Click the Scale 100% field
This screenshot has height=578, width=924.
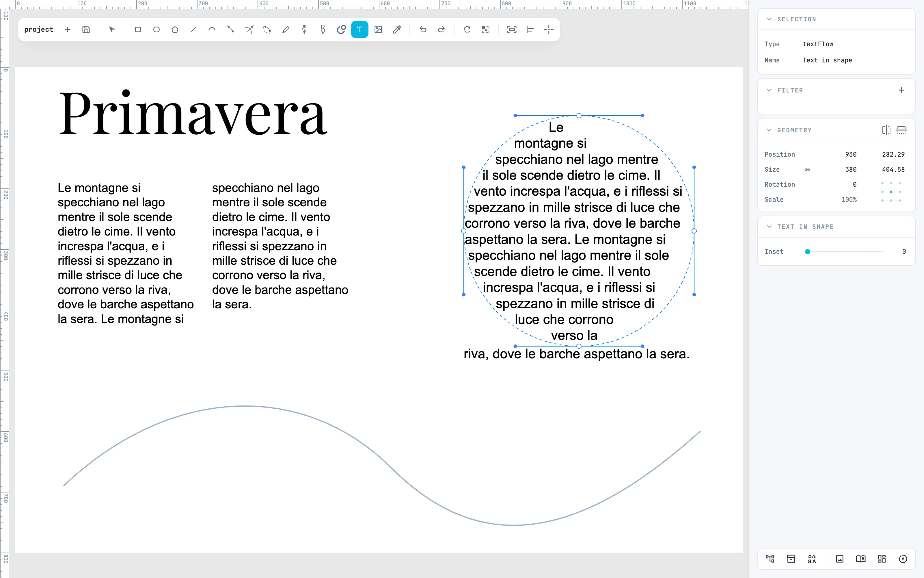pos(849,199)
